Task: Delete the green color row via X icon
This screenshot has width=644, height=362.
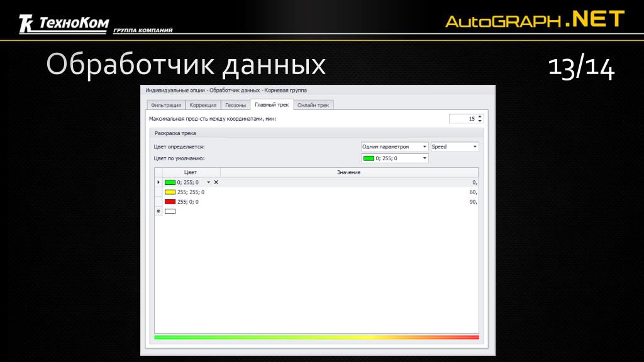Action: [216, 182]
